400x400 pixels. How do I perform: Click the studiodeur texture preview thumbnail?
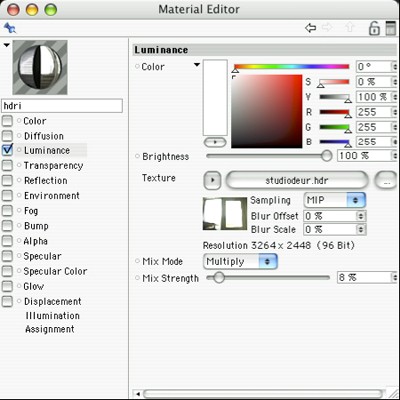(225, 214)
